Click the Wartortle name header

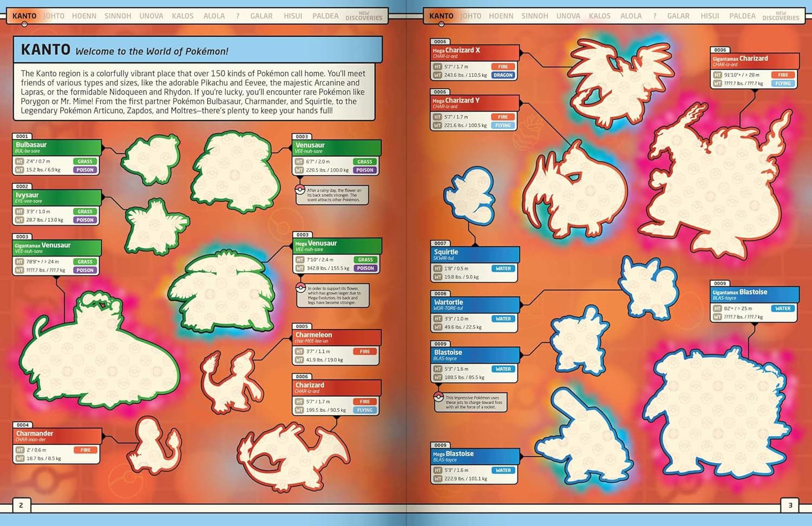475,304
